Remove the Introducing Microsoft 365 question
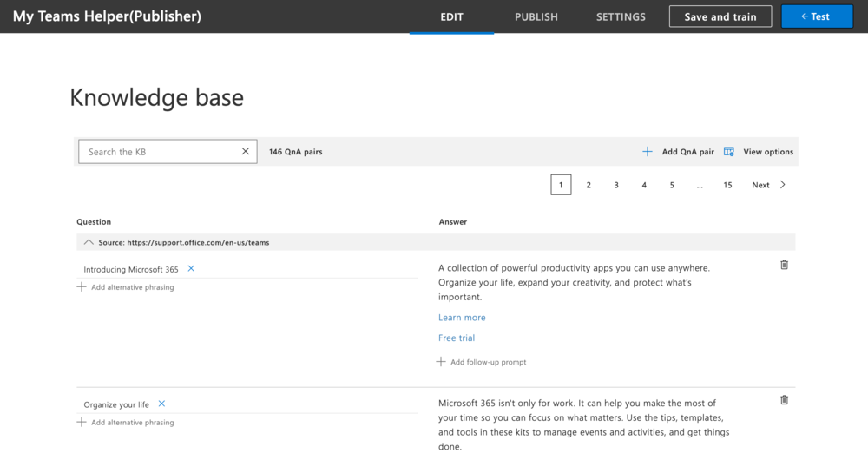This screenshot has height=460, width=868. (191, 268)
